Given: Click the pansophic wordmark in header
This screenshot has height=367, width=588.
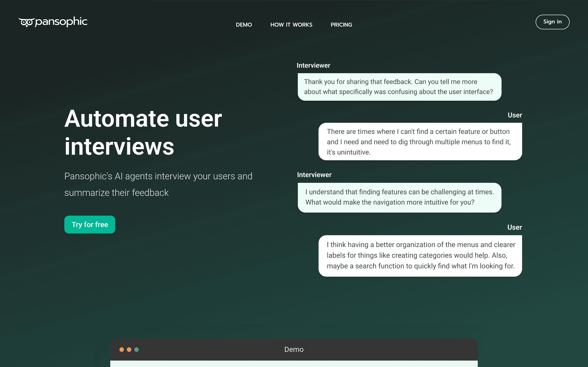Looking at the screenshot, I should pyautogui.click(x=61, y=22).
